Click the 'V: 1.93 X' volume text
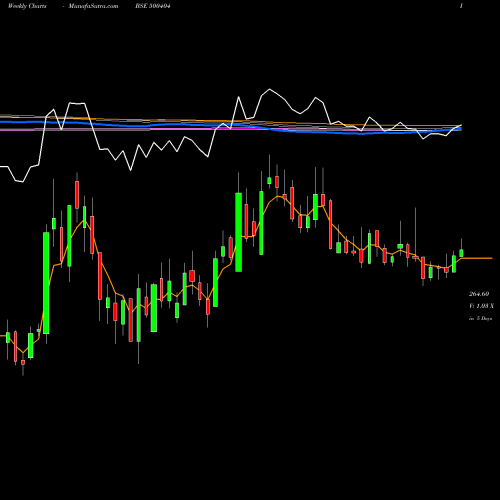This screenshot has height=500, width=500. (x=481, y=306)
